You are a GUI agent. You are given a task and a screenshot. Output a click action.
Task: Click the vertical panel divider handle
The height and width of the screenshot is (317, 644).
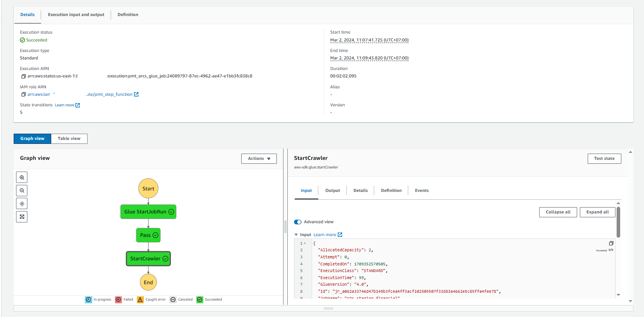click(285, 227)
